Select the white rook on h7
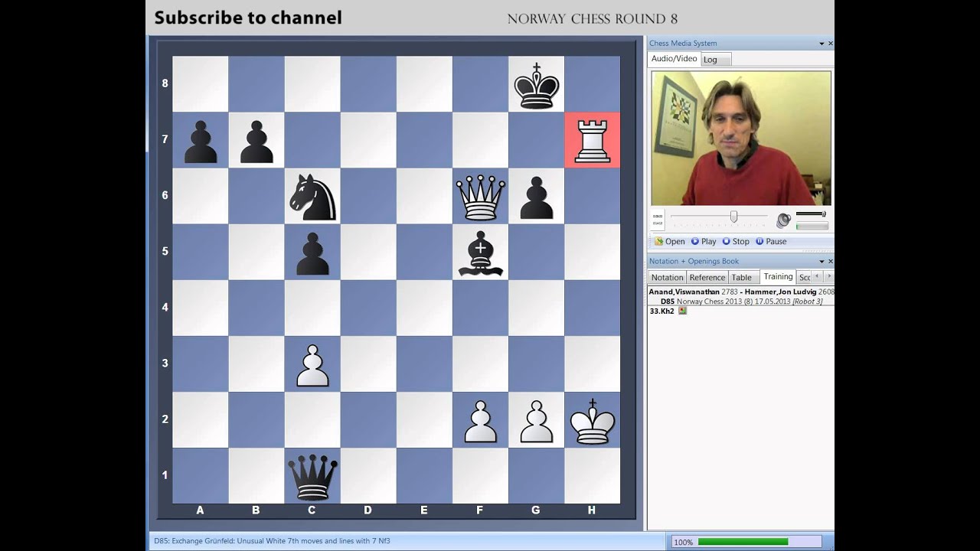 pos(592,140)
